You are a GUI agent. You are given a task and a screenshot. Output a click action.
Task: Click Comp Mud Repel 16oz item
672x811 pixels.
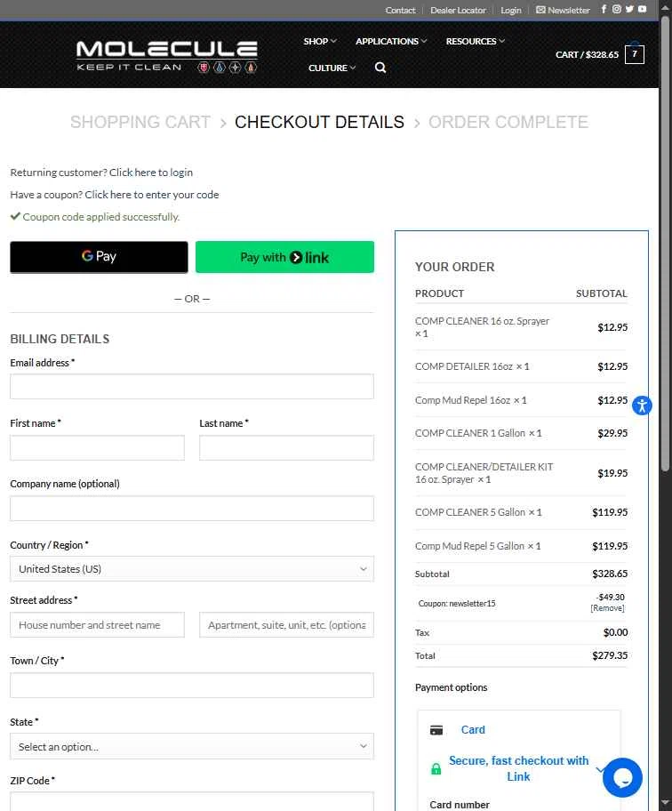coord(470,400)
